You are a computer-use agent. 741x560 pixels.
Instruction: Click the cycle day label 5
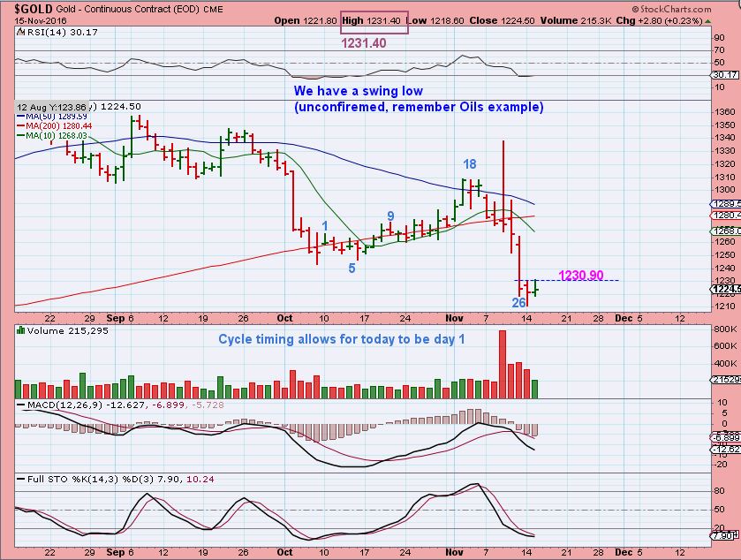[x=352, y=269]
